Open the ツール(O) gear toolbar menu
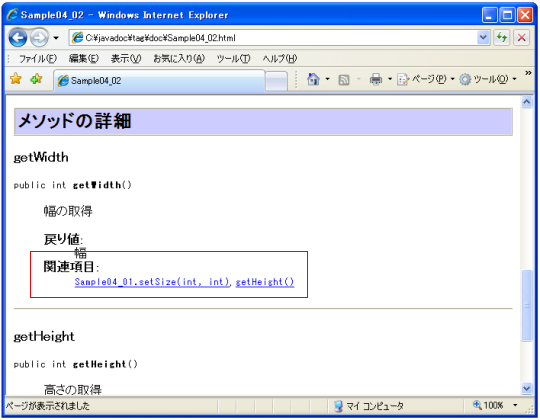540x420 pixels. (488, 80)
